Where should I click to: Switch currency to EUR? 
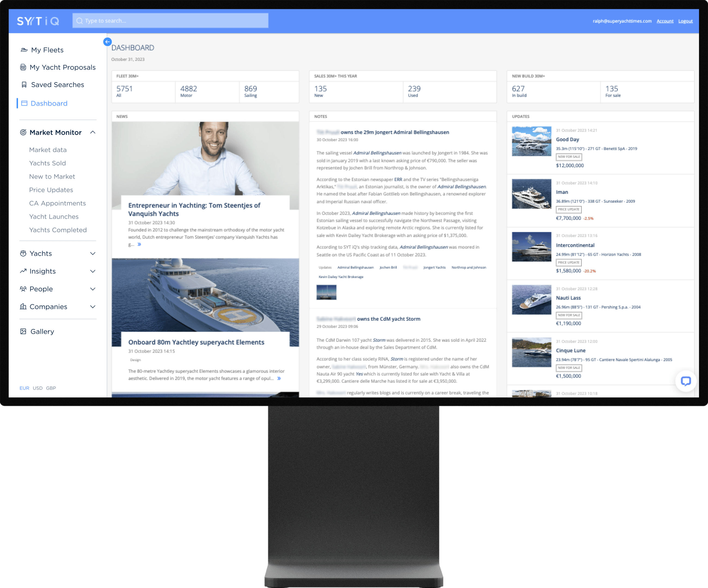click(24, 388)
